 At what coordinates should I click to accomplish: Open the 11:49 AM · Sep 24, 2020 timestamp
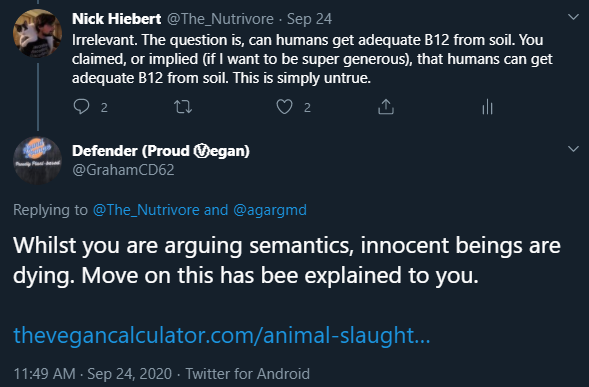(x=92, y=374)
